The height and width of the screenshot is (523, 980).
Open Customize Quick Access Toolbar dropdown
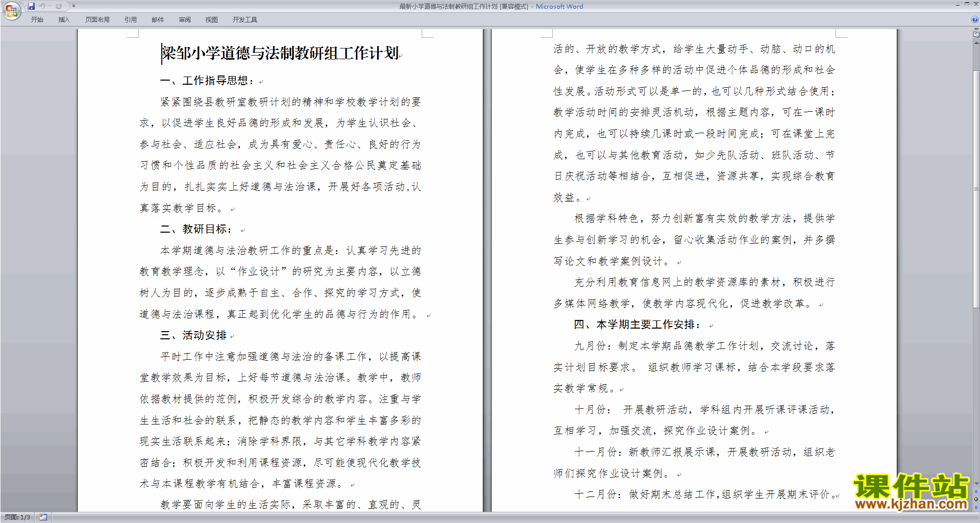click(73, 6)
